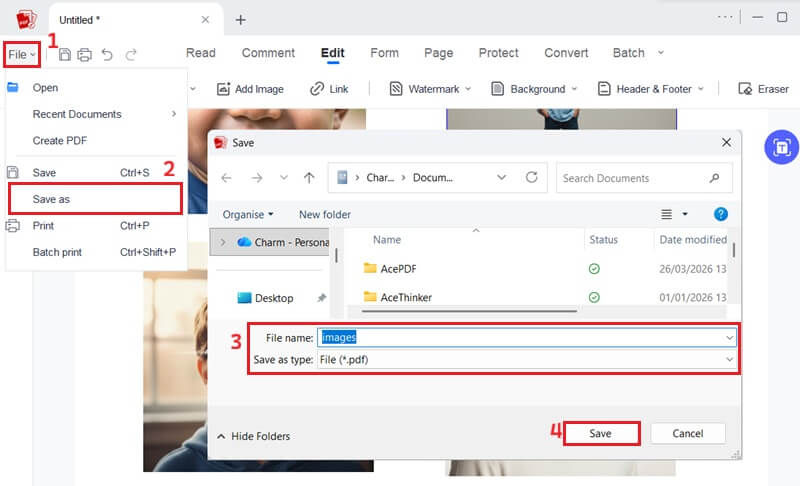Click the AcePDF folder icon
The height and width of the screenshot is (486, 800).
click(370, 268)
